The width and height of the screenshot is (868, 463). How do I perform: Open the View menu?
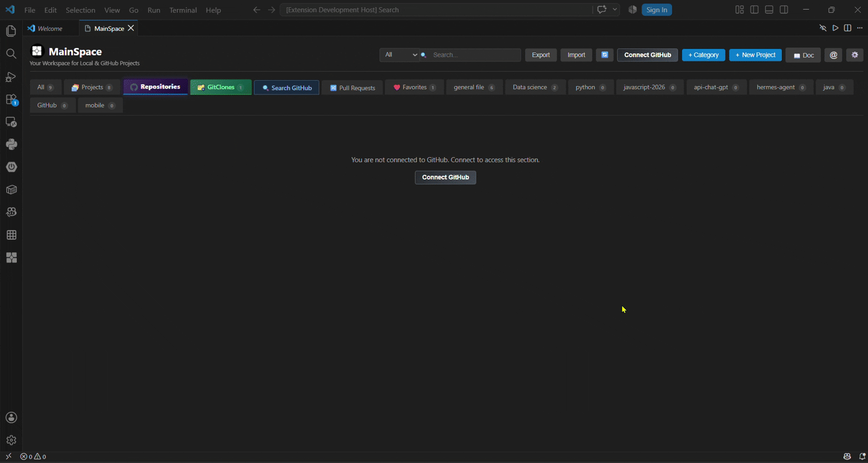(x=112, y=10)
